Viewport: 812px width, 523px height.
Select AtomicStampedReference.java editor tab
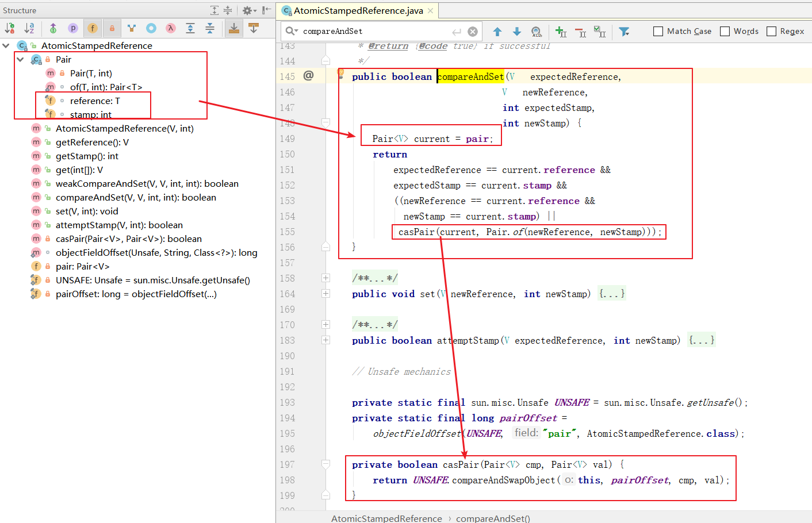point(358,10)
